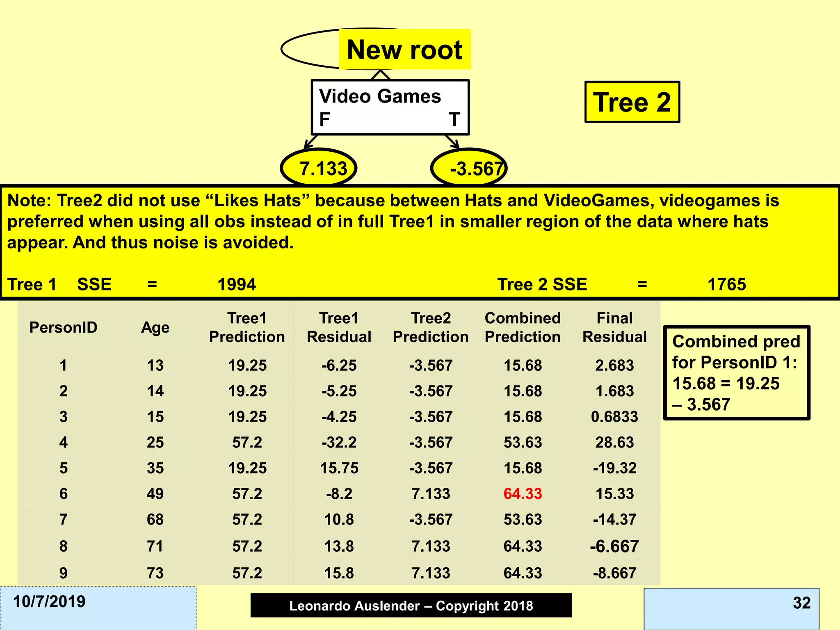This screenshot has width=840, height=630.
Task: Click the Tree2 Prediction column header
Action: [x=431, y=327]
